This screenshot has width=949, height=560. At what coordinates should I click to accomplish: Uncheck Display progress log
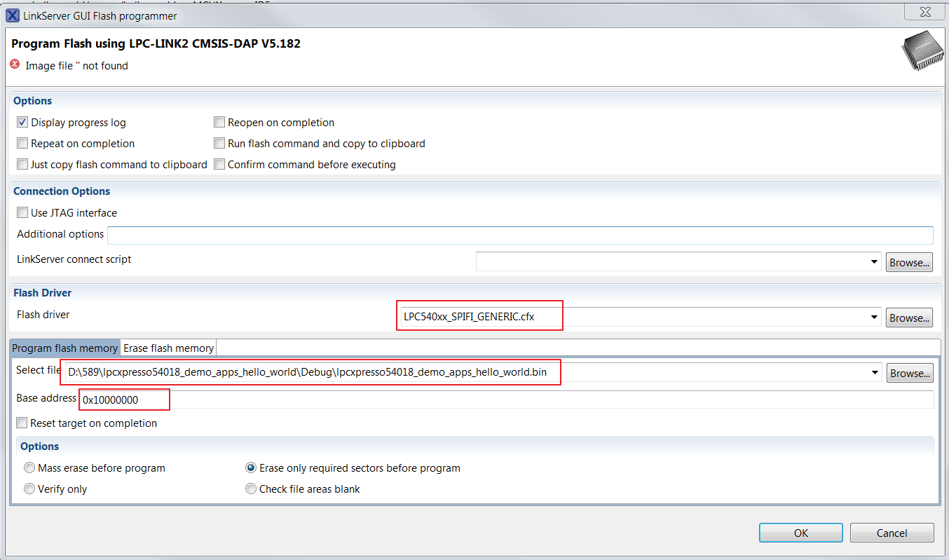pyautogui.click(x=22, y=123)
